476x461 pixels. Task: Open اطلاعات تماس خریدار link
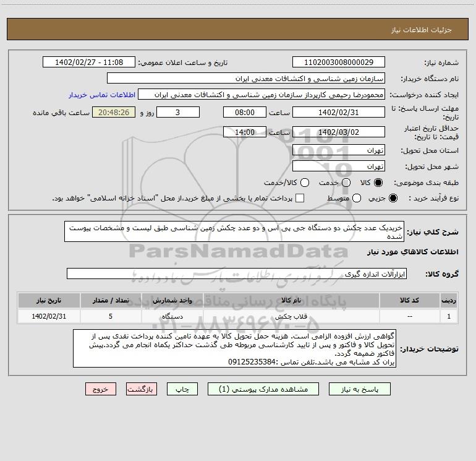(102, 95)
